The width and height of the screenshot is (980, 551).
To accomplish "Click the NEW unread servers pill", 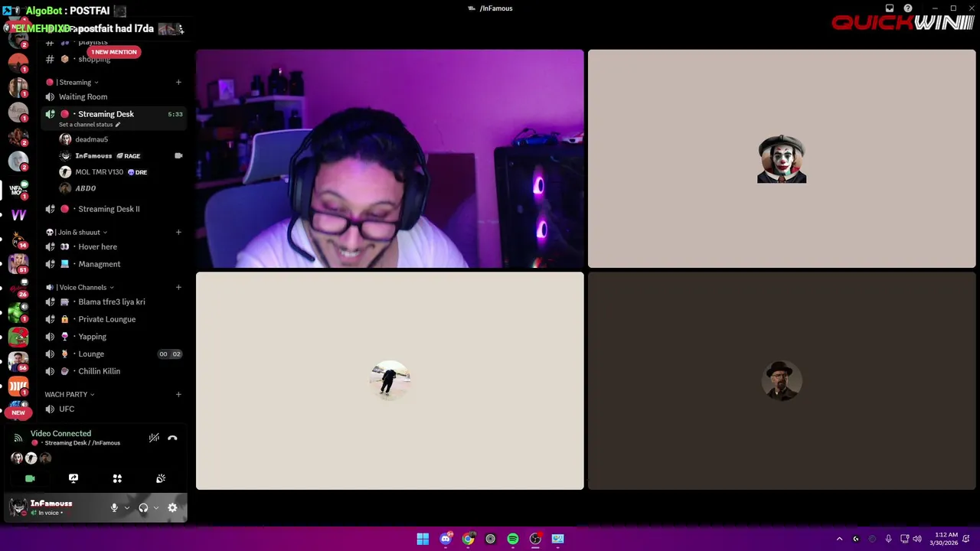I will (18, 412).
